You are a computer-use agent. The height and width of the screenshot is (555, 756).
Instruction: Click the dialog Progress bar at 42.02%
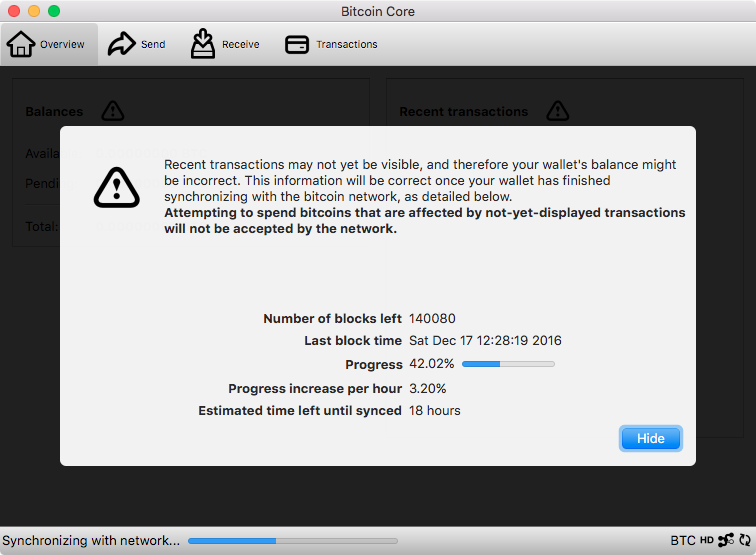(x=508, y=364)
